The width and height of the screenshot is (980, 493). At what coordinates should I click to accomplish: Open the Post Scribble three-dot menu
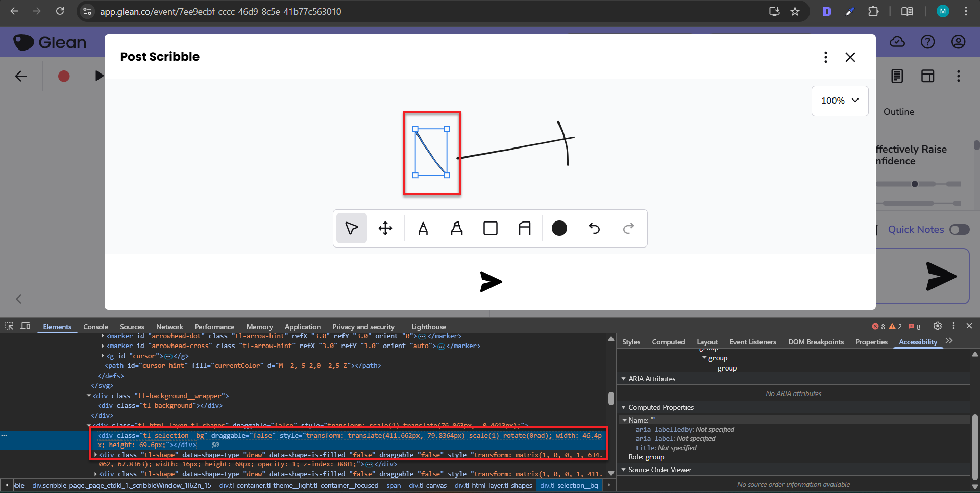[x=825, y=57]
